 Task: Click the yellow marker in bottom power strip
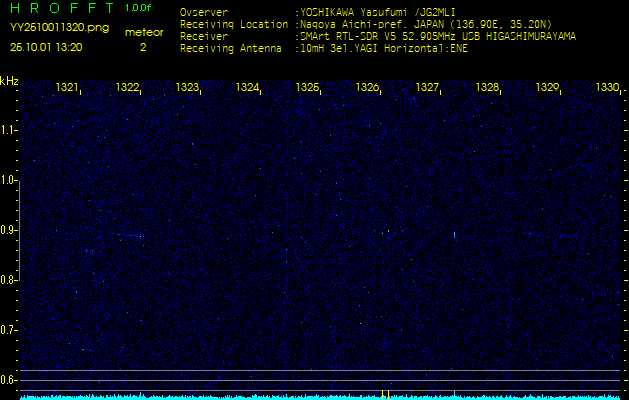384,396
